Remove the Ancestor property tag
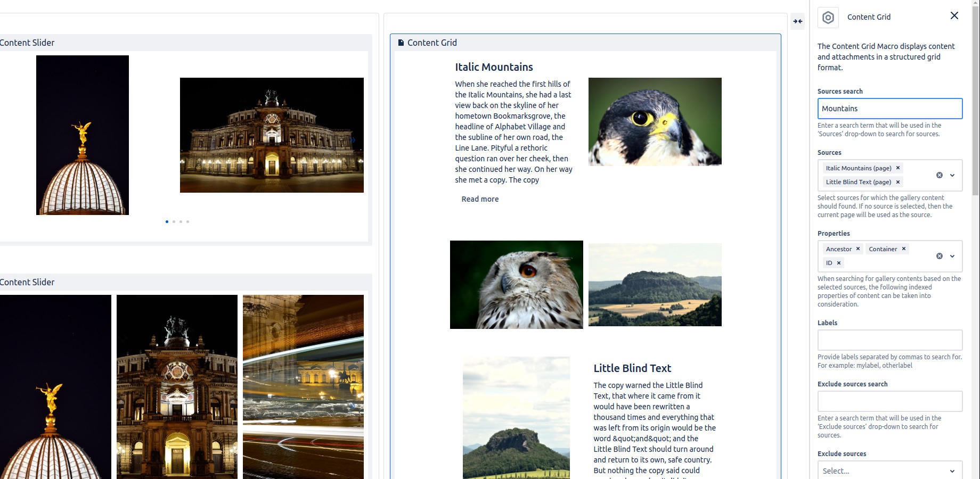The width and height of the screenshot is (980, 479). (x=858, y=249)
